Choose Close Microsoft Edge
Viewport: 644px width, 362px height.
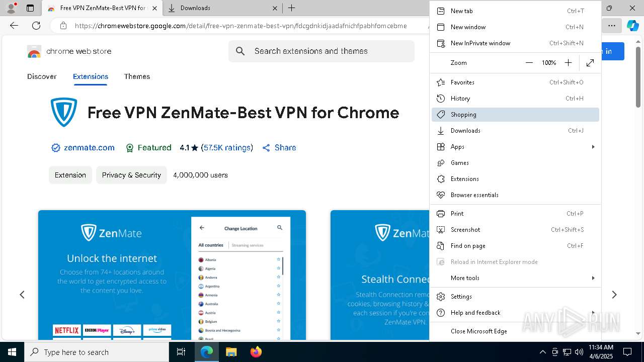point(515,331)
